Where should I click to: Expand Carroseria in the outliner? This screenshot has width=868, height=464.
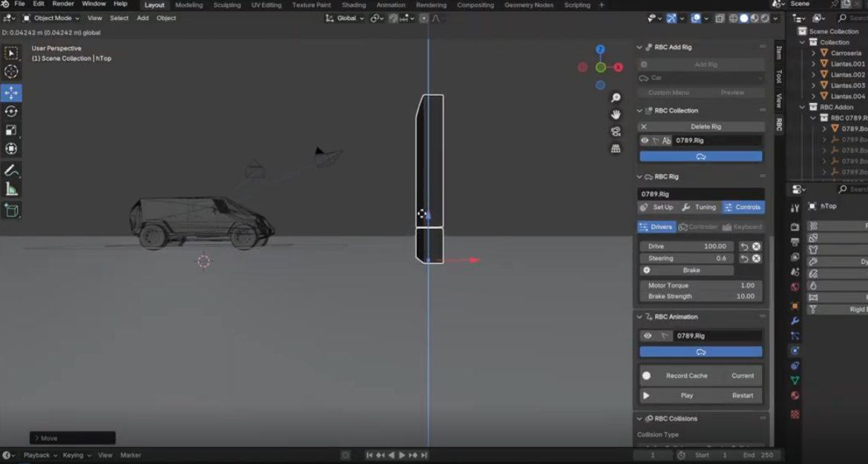coord(813,53)
